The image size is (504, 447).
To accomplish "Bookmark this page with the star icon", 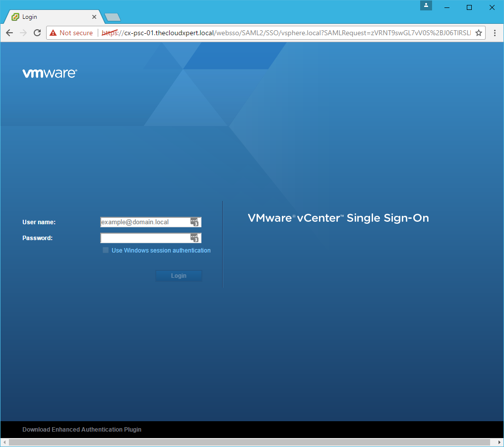I will (x=479, y=33).
